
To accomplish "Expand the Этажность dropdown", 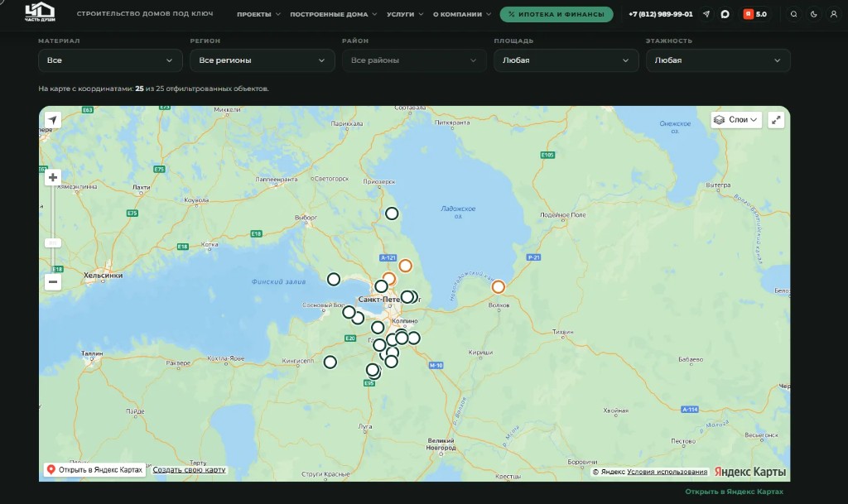I will [718, 60].
